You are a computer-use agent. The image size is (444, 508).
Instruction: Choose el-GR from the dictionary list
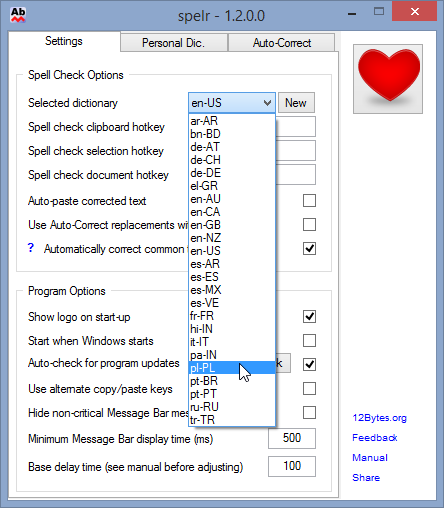tap(232, 186)
